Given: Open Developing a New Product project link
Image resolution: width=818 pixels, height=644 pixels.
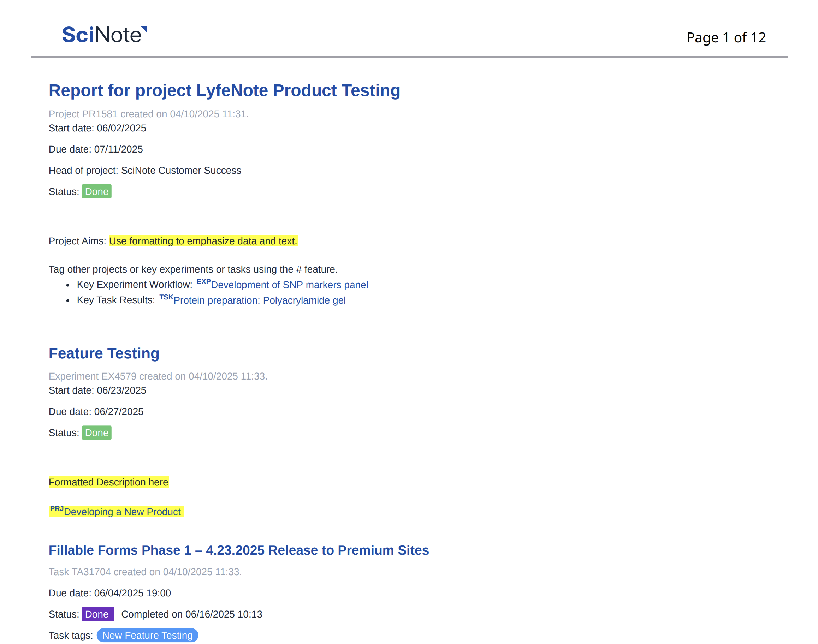Looking at the screenshot, I should coord(122,512).
